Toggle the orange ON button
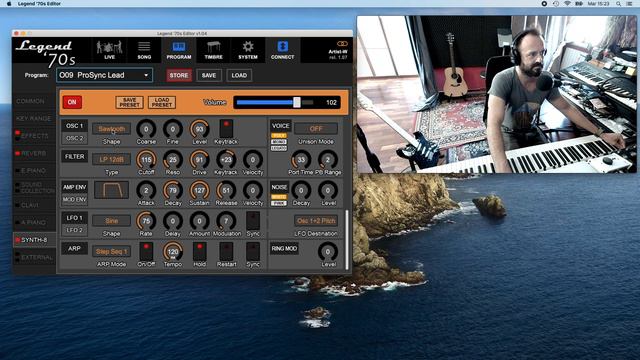Viewport: 640px width, 360px height. (72, 102)
